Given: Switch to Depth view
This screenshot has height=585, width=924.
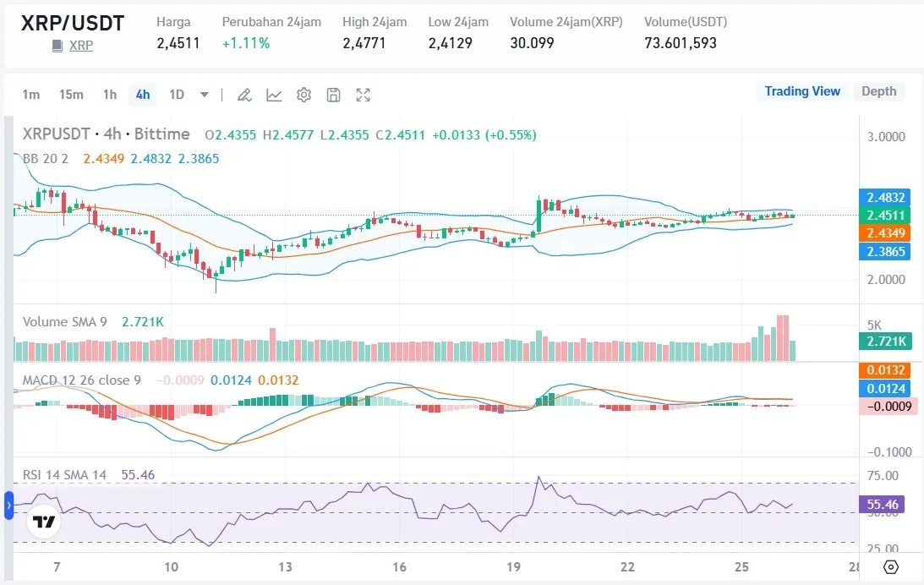Looking at the screenshot, I should point(879,91).
